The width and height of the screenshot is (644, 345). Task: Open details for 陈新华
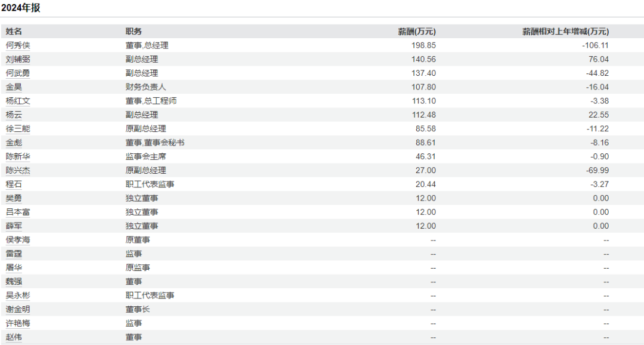tap(18, 156)
